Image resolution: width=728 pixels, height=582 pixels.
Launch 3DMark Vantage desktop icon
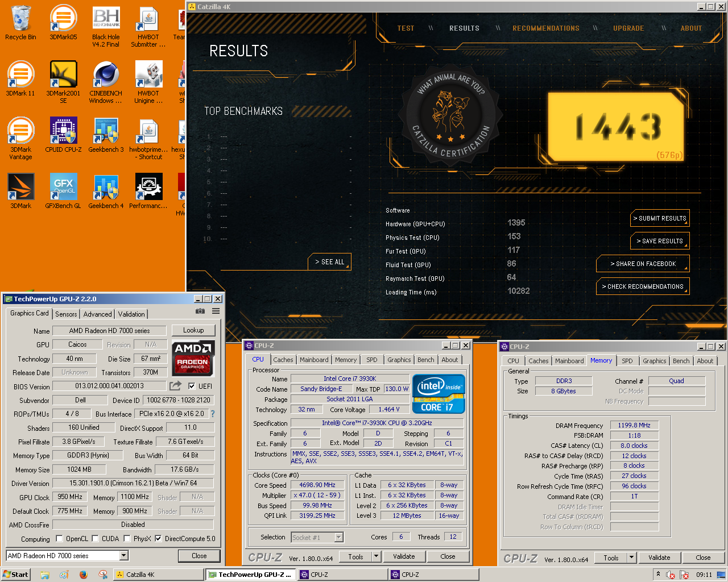coord(20,139)
